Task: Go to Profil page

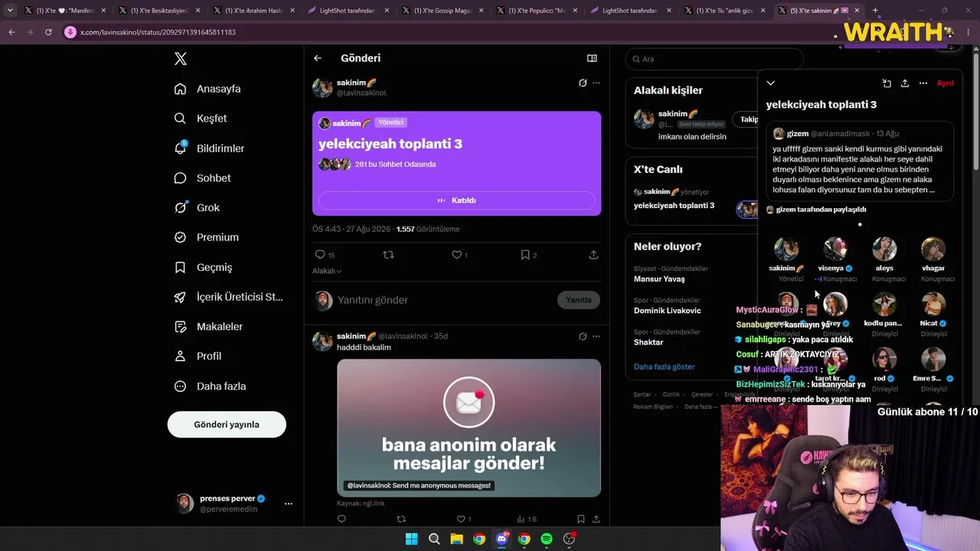Action: (198, 357)
